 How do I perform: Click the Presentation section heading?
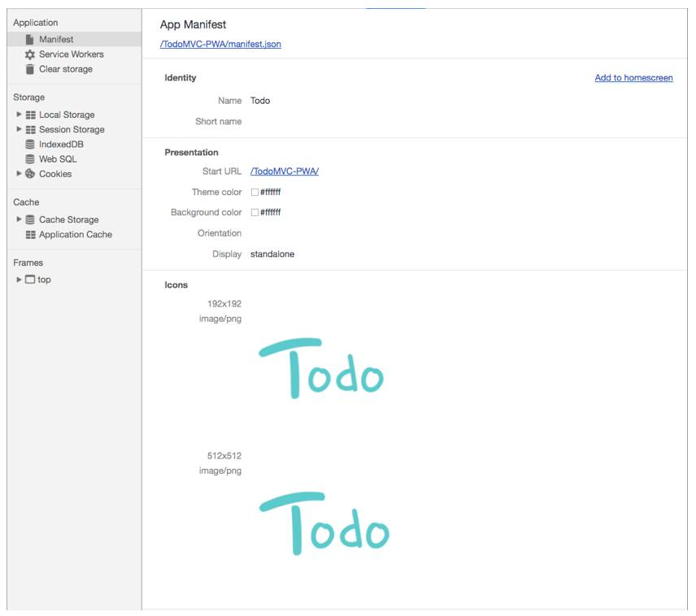click(191, 152)
